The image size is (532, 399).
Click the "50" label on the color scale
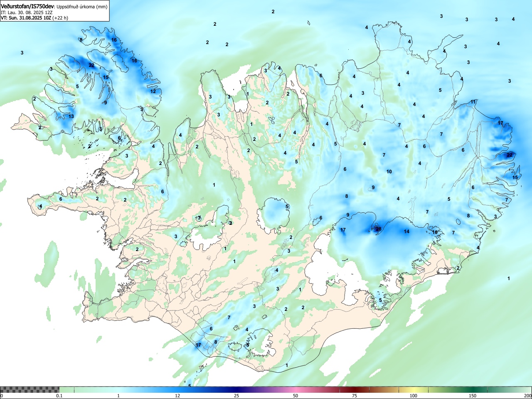296,396
